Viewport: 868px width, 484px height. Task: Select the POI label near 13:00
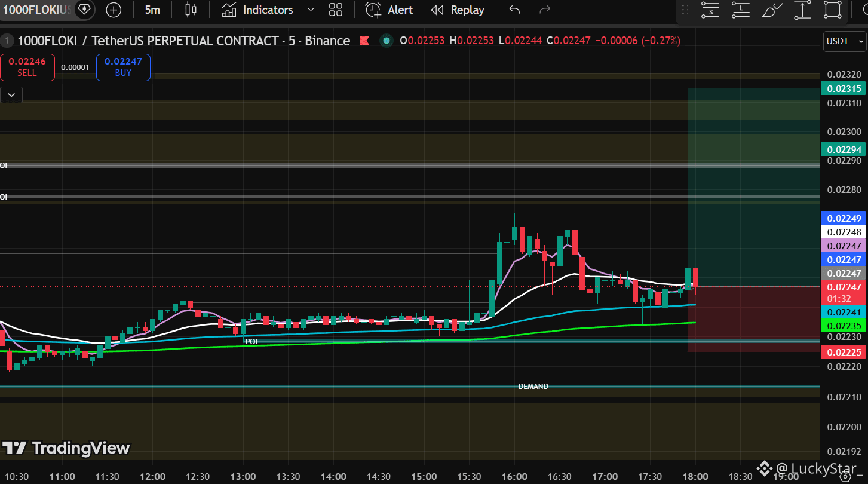click(251, 342)
